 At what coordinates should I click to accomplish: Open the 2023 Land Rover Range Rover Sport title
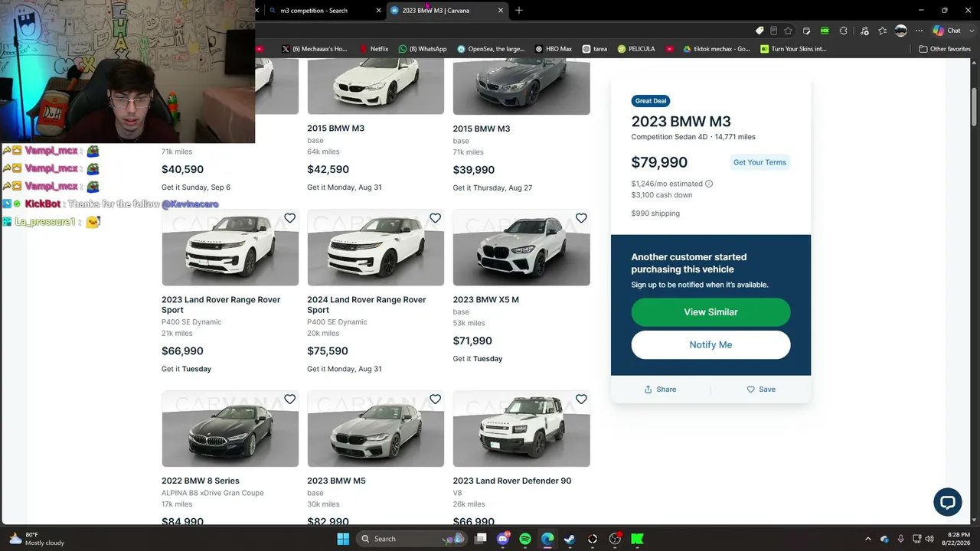tap(221, 305)
